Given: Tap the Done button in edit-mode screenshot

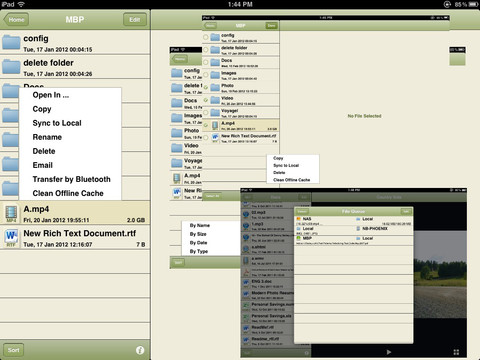Looking at the screenshot, I should [271, 25].
